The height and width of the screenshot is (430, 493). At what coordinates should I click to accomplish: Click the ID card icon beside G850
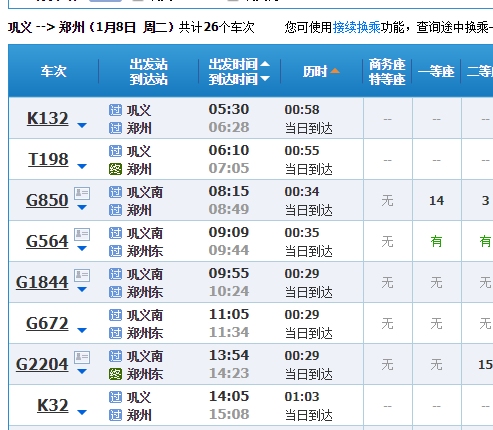(x=82, y=193)
